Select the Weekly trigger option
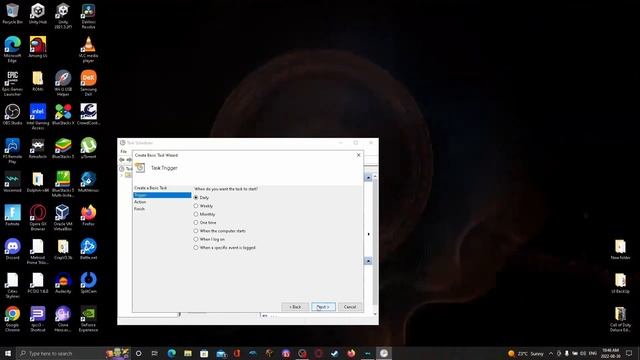640x360 pixels. click(x=196, y=206)
